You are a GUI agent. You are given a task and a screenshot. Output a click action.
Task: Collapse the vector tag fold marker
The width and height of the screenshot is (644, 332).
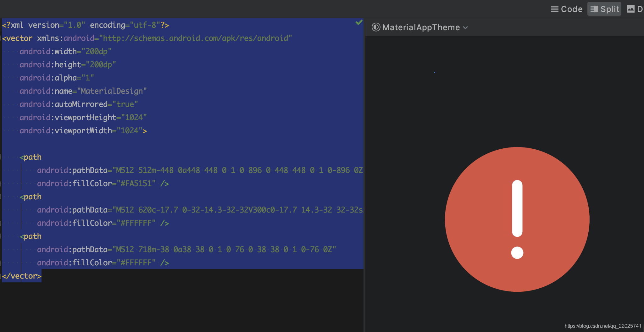point(1,38)
